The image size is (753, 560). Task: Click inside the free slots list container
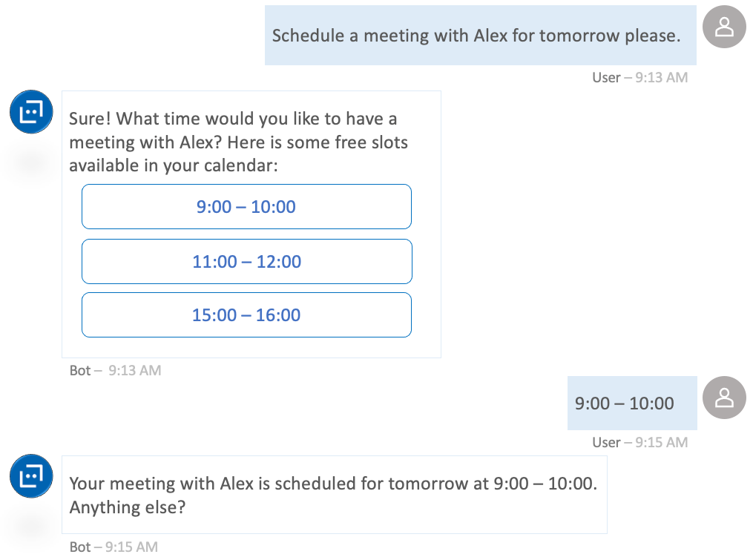pyautogui.click(x=246, y=261)
